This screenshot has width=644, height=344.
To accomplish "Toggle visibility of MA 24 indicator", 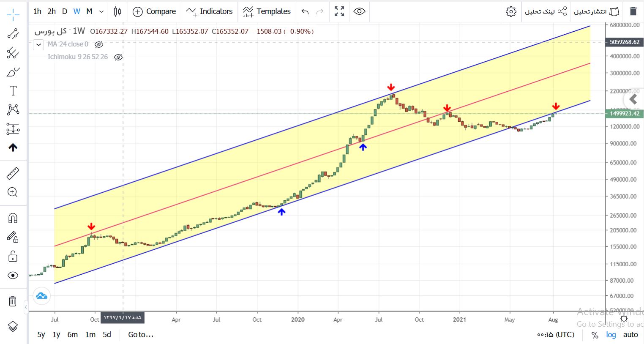I will coord(99,44).
